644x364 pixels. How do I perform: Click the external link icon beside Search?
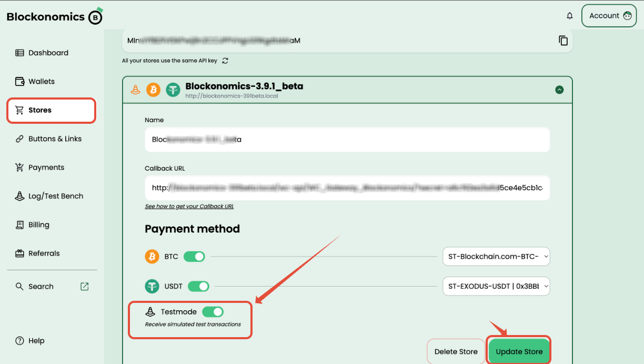click(x=84, y=287)
